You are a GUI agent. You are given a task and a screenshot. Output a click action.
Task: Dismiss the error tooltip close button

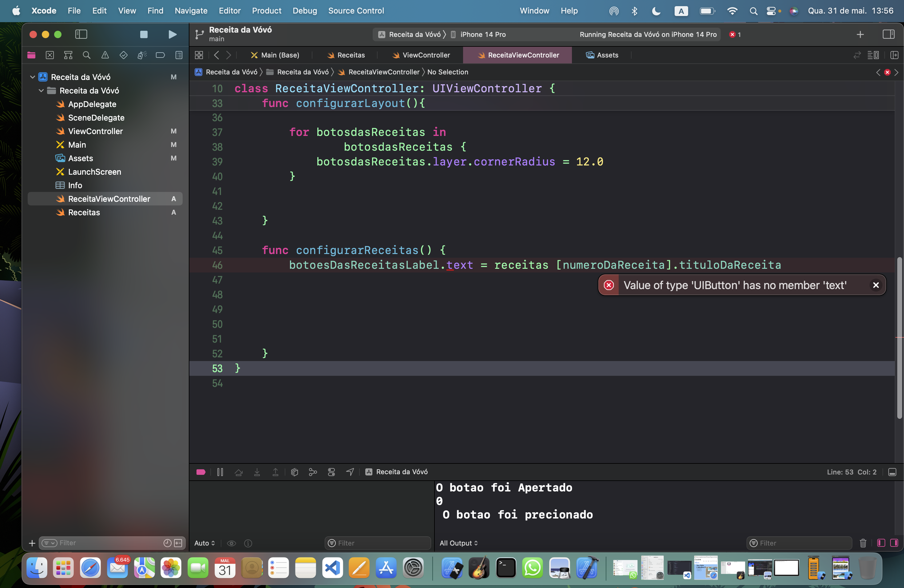[876, 285]
